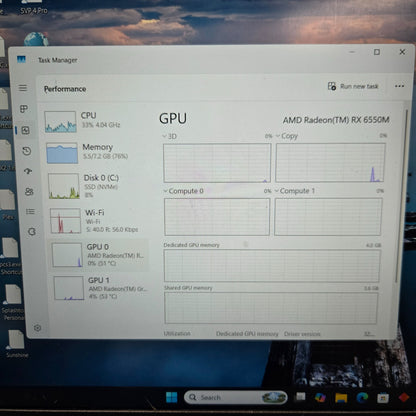Screen dimensions: 416x416
Task: Open the hamburger navigation menu
Action: point(23,88)
